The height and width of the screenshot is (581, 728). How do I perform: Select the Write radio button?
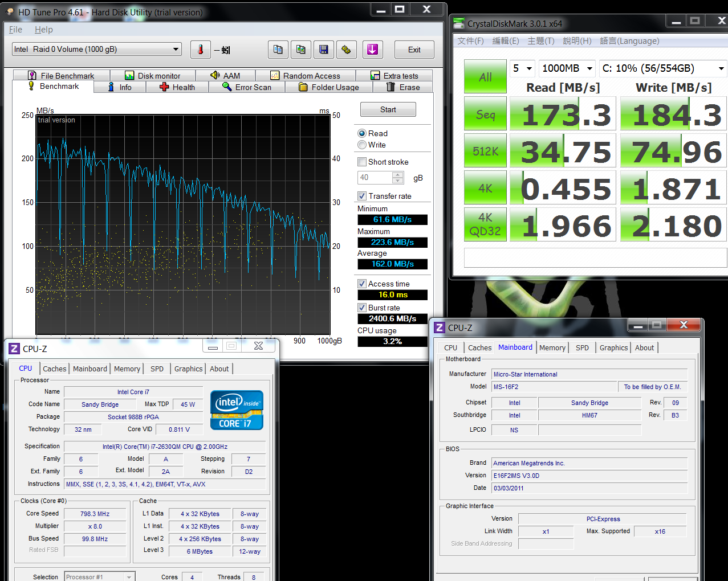click(362, 145)
